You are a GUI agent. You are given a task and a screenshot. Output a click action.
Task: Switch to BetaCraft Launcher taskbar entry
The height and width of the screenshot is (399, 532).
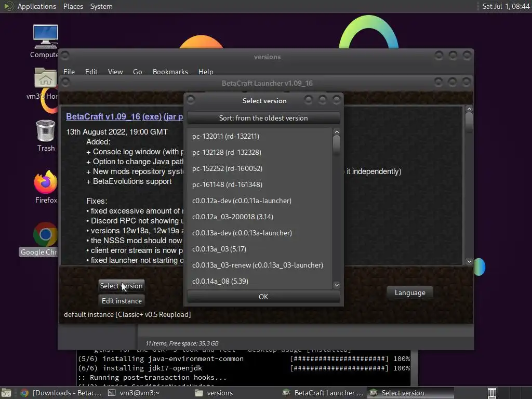(323, 393)
